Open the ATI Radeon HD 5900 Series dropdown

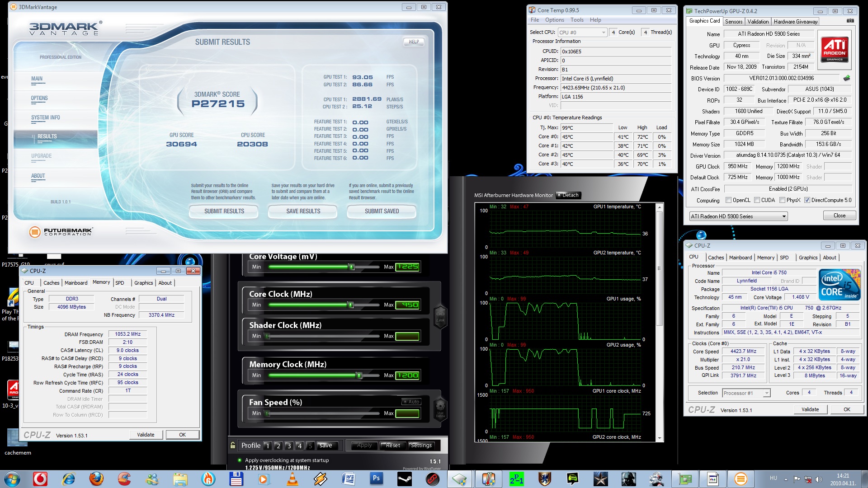pos(738,216)
